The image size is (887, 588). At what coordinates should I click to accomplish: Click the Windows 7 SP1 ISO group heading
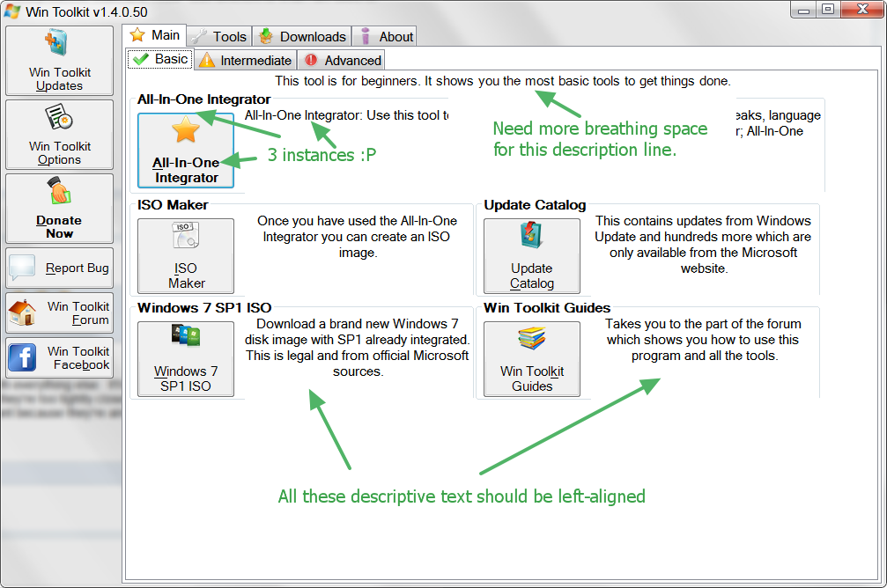(204, 307)
